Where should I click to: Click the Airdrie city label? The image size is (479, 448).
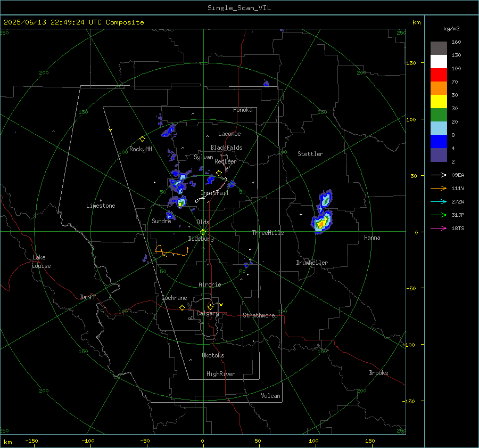(x=210, y=284)
